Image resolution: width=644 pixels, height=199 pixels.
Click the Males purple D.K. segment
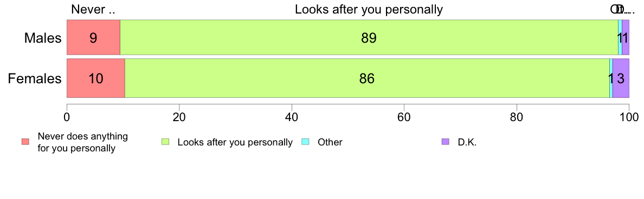tap(626, 37)
